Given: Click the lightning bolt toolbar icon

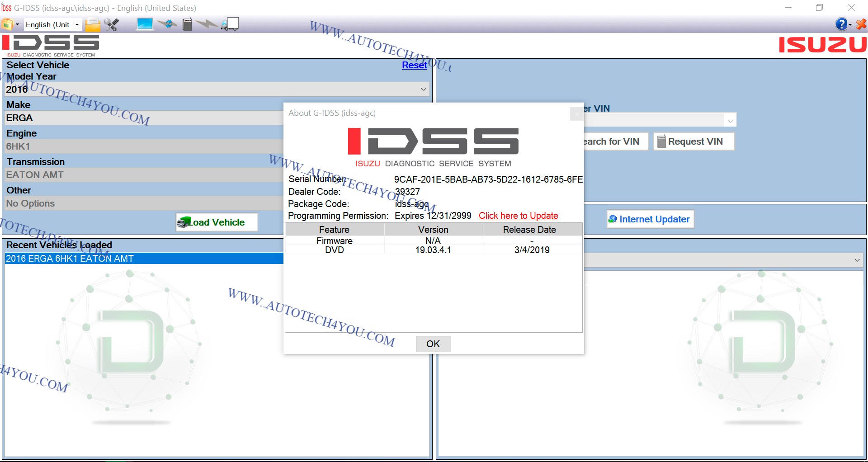Looking at the screenshot, I should (207, 24).
